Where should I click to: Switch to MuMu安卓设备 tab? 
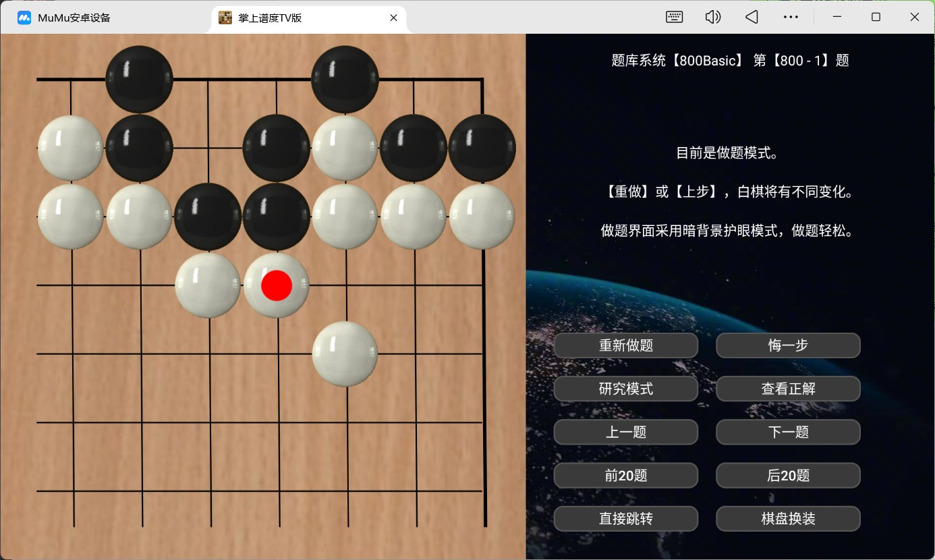coord(74,18)
